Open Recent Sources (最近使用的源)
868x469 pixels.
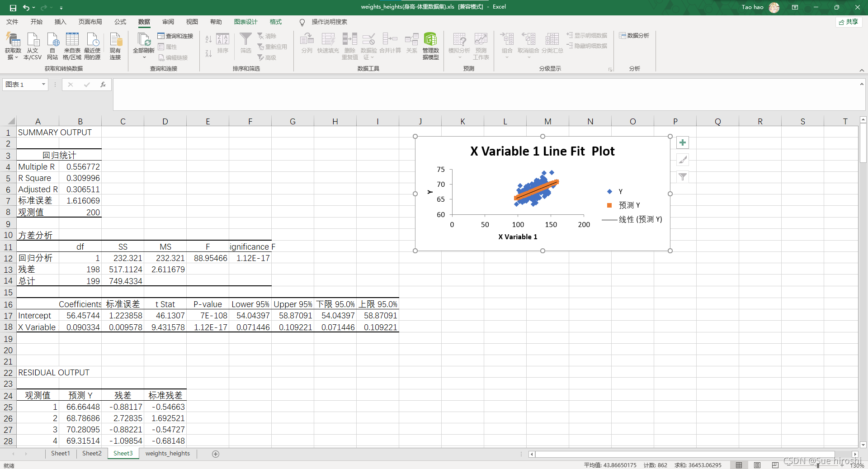click(x=92, y=46)
